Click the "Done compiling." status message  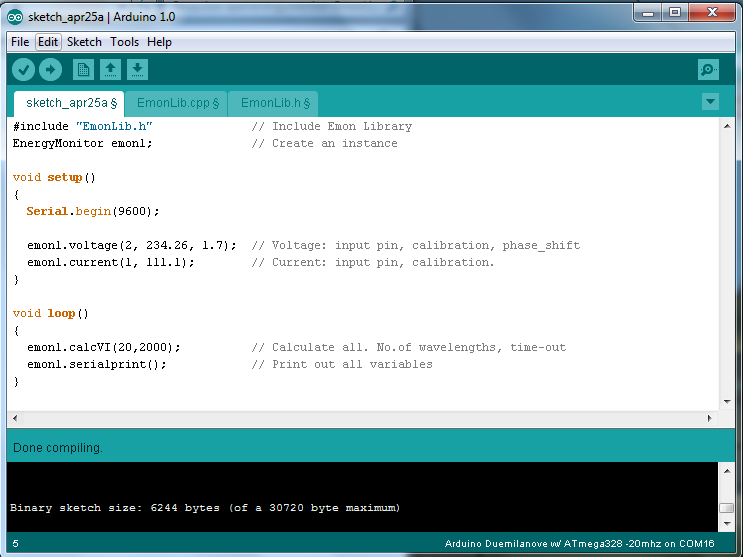click(58, 448)
